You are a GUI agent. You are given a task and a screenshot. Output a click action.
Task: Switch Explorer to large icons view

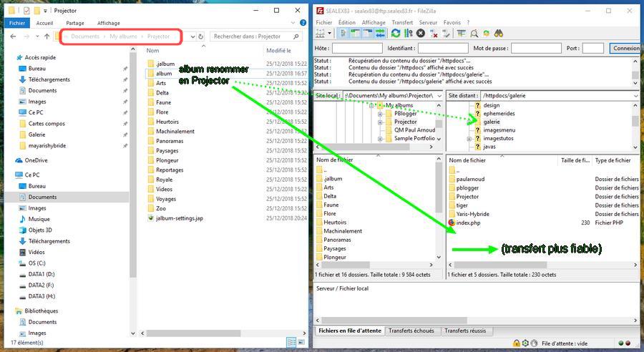[301, 342]
